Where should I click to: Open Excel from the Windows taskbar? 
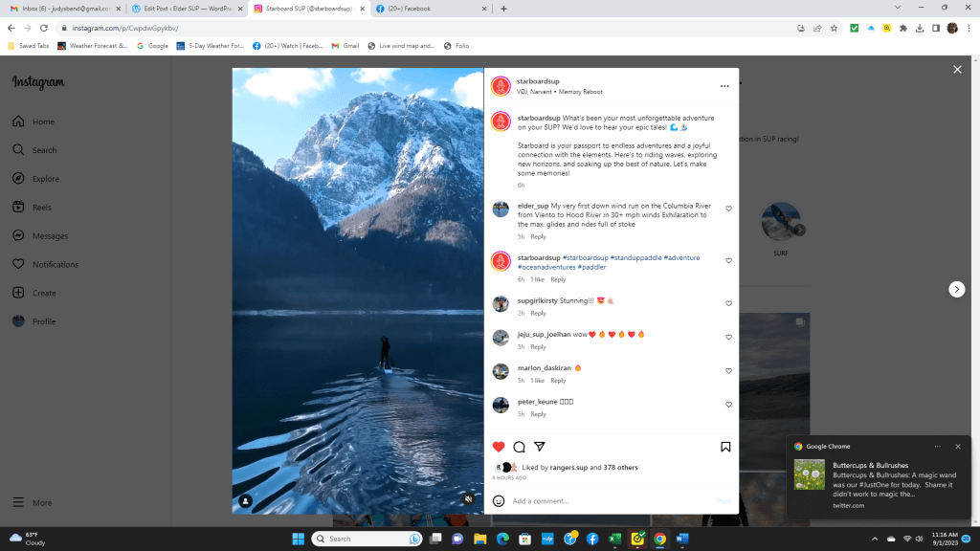pos(614,539)
